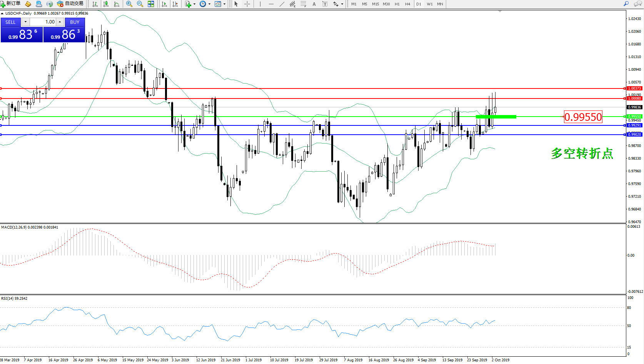Open the search magnifier in toolbar
644x364 pixels.
[x=626, y=4]
